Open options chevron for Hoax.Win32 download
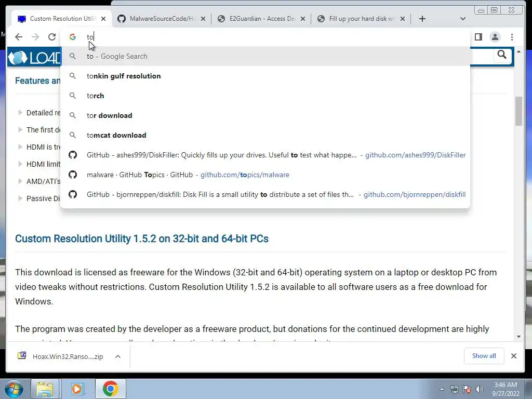Screen dimensions: 532x399 tap(118, 356)
